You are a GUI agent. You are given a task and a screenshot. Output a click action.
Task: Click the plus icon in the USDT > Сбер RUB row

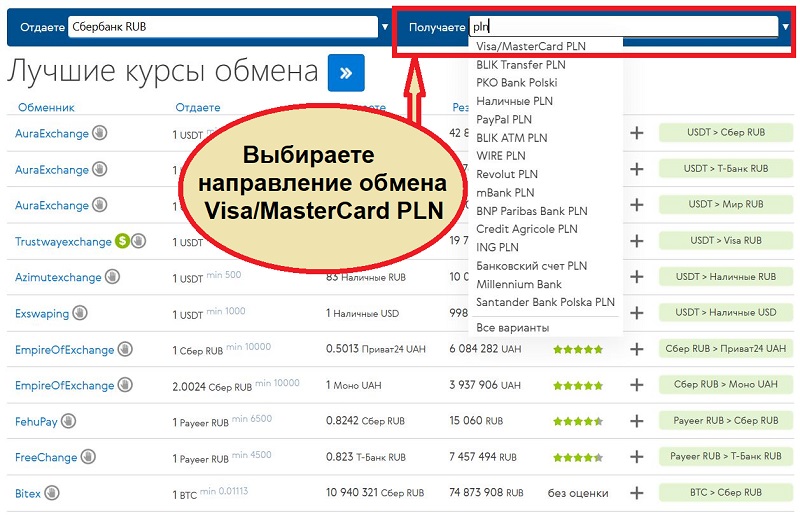pos(636,133)
